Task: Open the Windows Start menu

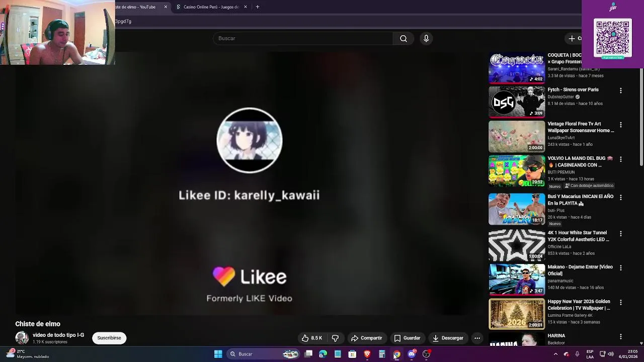Action: point(218,354)
